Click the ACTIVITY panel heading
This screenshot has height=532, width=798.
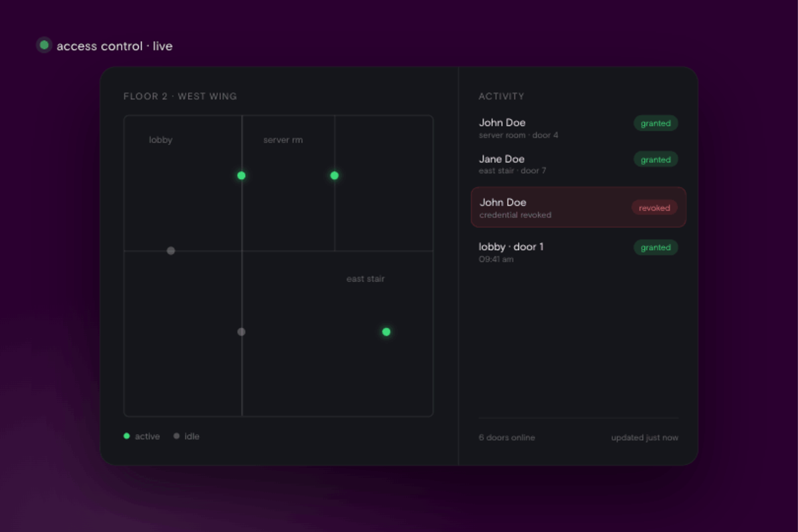coord(501,96)
